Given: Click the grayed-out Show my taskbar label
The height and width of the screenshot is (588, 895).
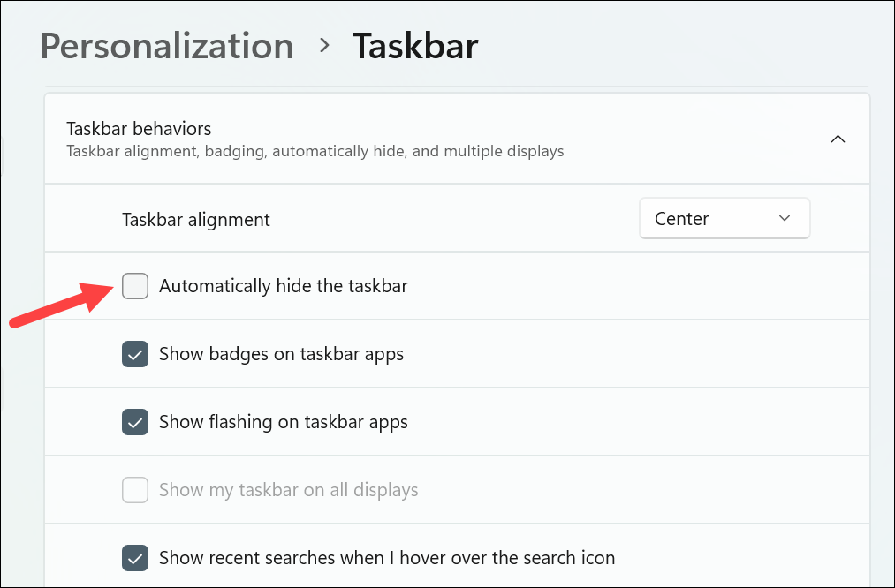Looking at the screenshot, I should 288,489.
